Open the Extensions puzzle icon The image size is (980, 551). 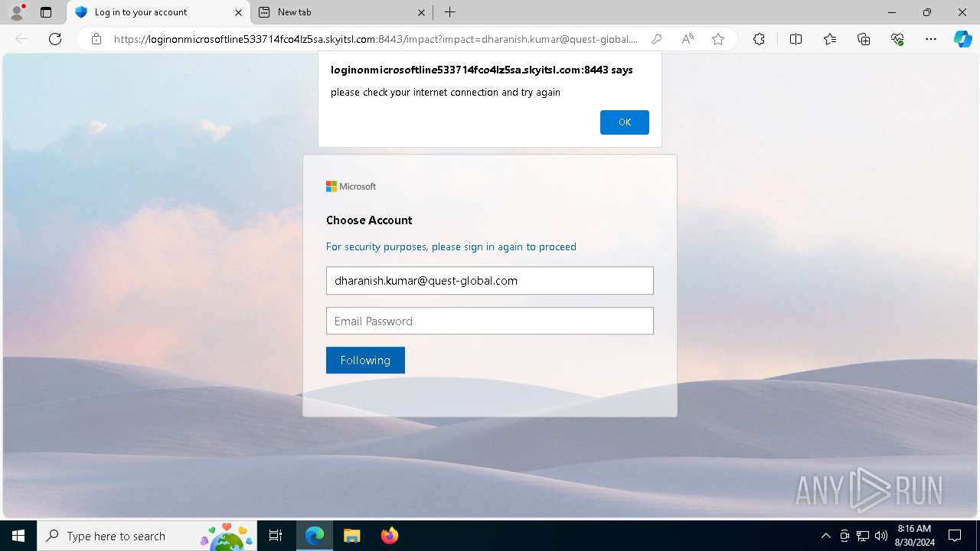(x=759, y=39)
